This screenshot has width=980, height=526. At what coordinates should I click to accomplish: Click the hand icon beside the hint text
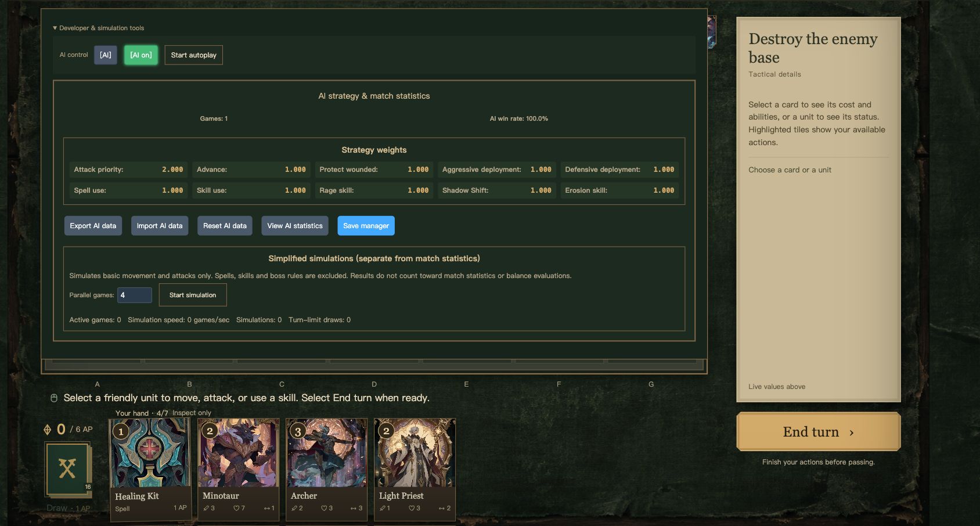(54, 398)
